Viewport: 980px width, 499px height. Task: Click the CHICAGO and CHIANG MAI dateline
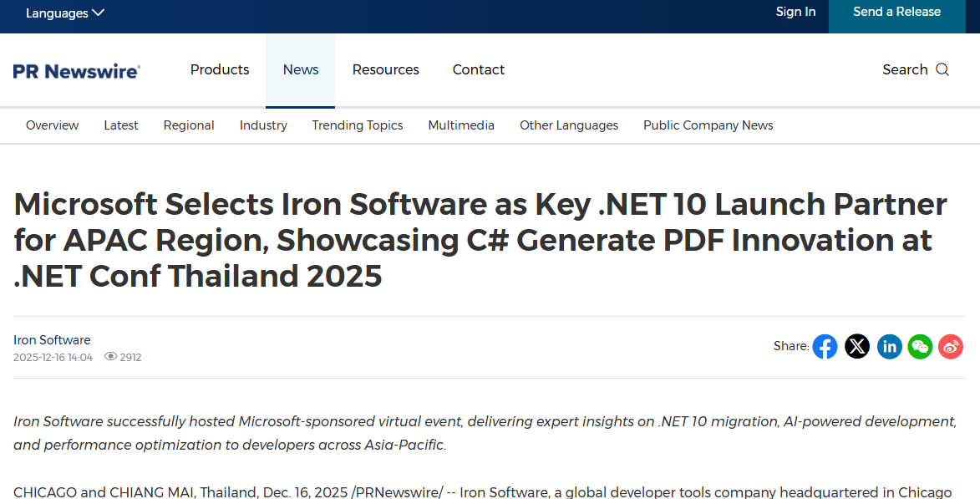pyautogui.click(x=180, y=492)
